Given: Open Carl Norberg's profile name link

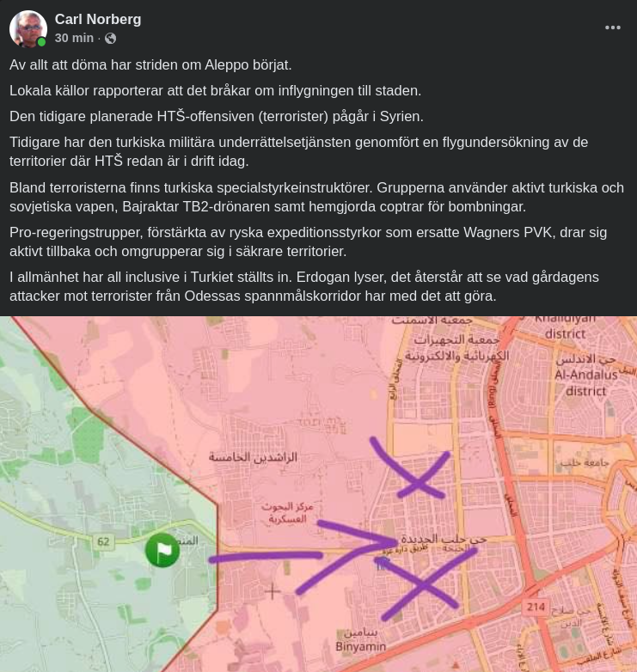Looking at the screenshot, I should pos(98,19).
